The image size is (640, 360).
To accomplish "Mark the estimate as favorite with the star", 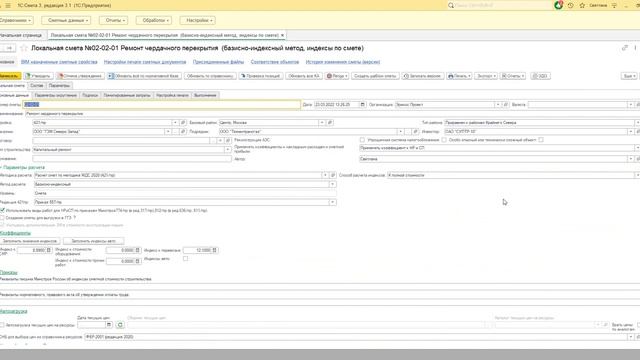I will tap(24, 48).
